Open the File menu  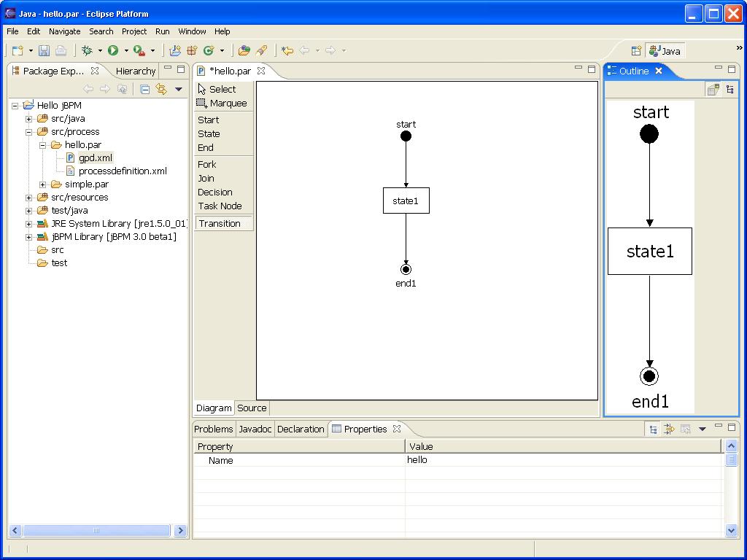12,31
